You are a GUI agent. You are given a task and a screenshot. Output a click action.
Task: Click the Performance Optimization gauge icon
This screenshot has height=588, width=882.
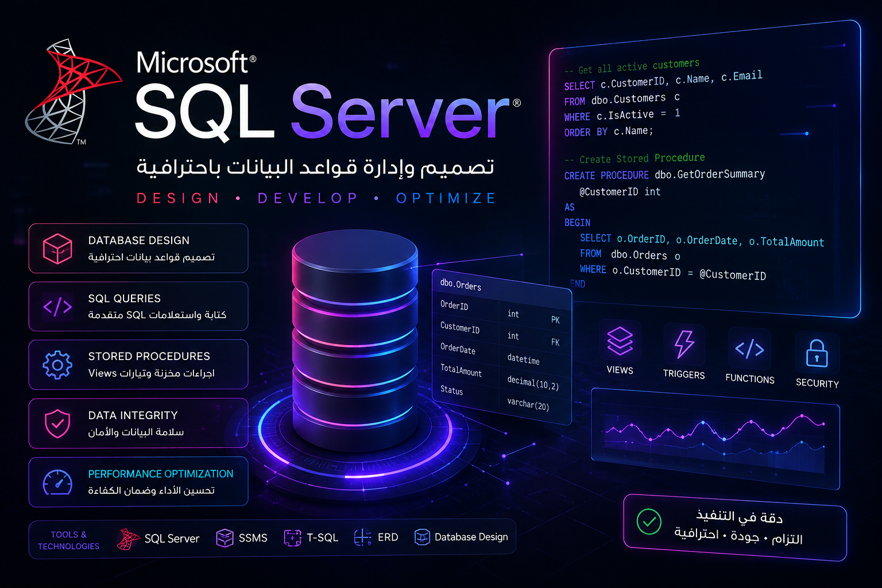pyautogui.click(x=57, y=482)
